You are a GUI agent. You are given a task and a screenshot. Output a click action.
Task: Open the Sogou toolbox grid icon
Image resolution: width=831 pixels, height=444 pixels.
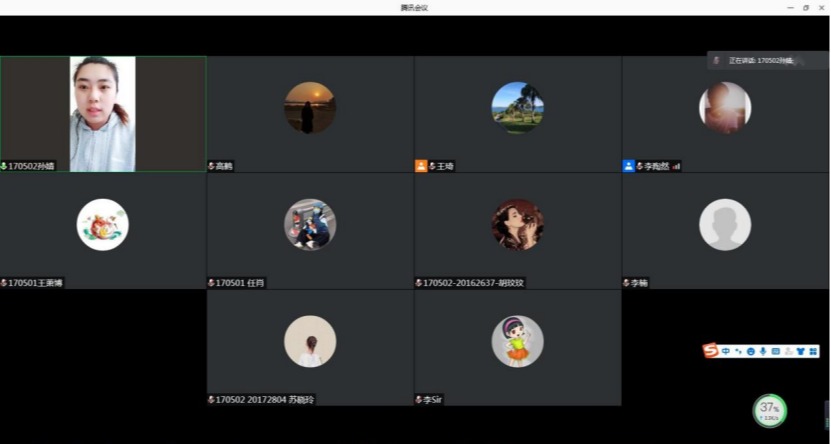click(x=813, y=351)
